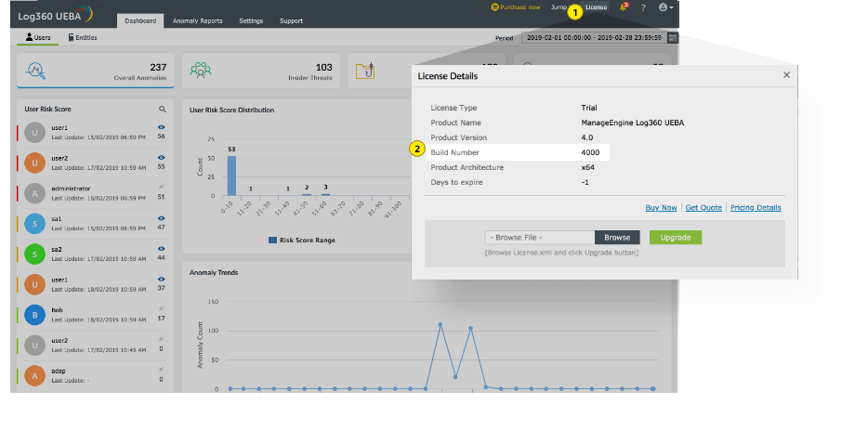Open the help question mark icon

tap(643, 7)
